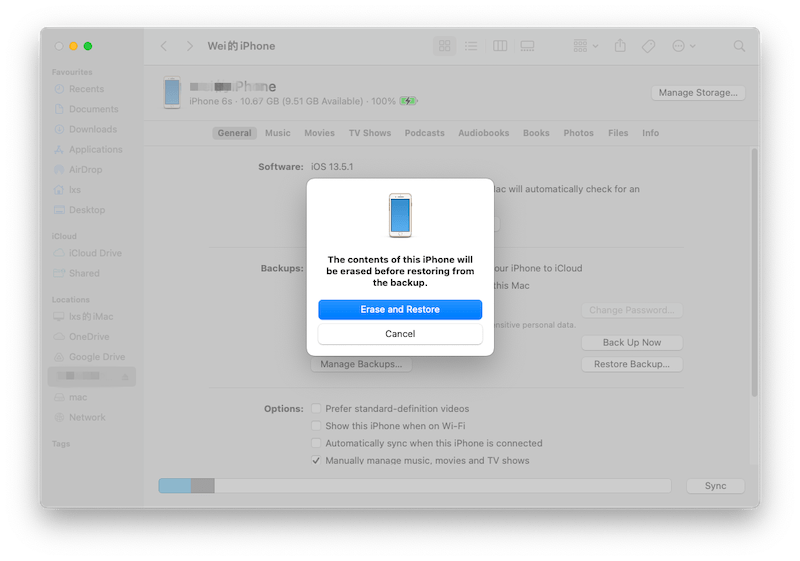Click the search magnifier icon
Image resolution: width=800 pixels, height=561 pixels.
[x=739, y=46]
